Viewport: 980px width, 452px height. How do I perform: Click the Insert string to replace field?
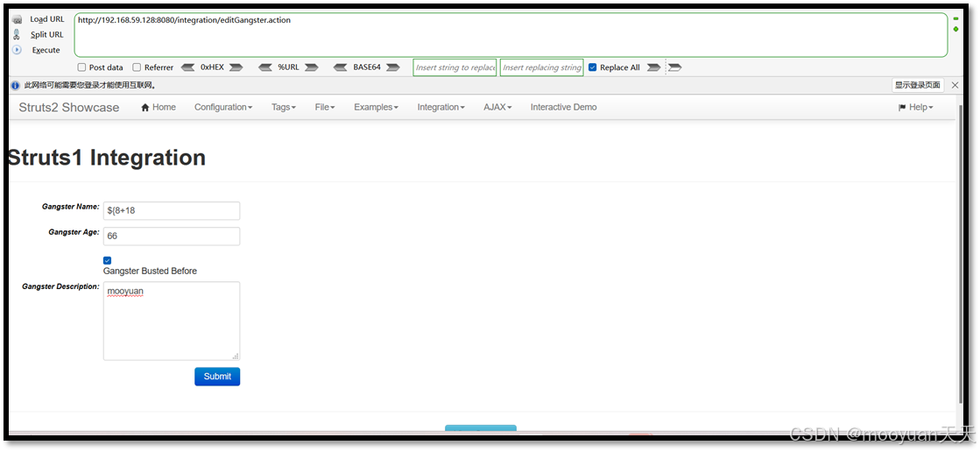click(455, 67)
